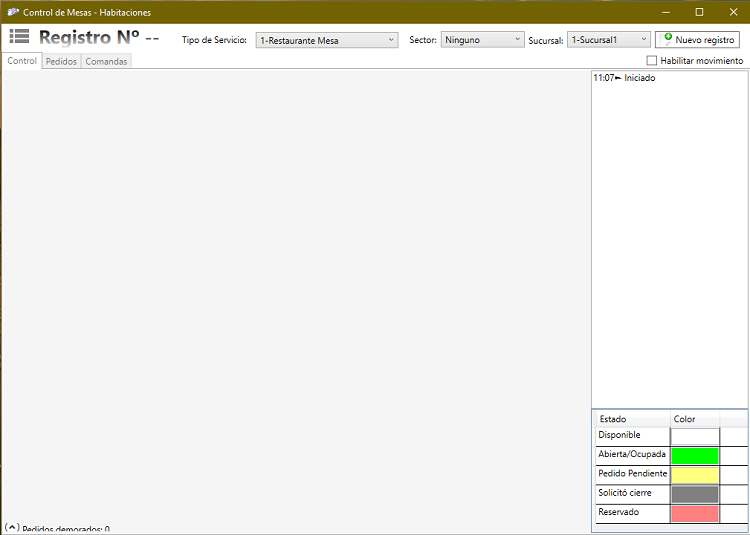Close the Control de Mesas window
Screen dimensions: 750x535
coord(733,12)
